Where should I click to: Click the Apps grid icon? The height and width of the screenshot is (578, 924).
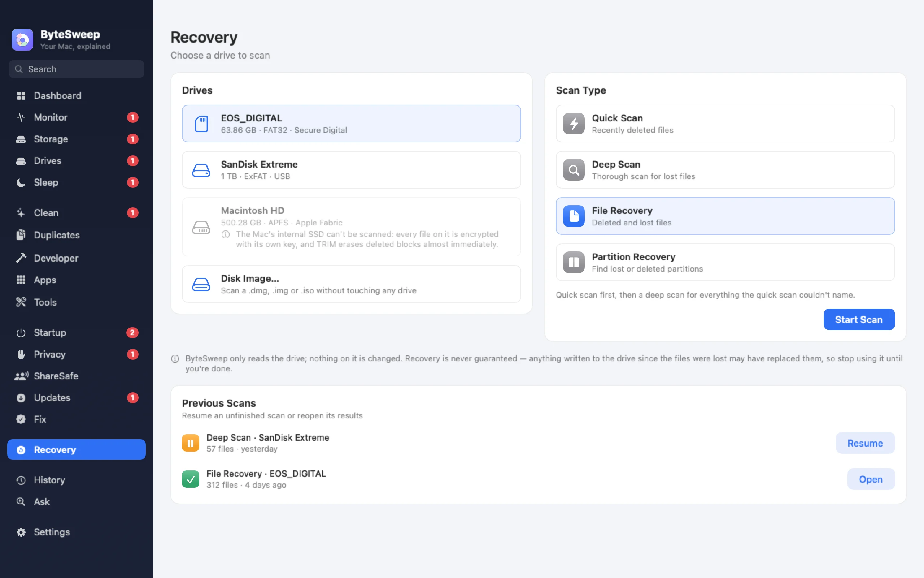click(21, 280)
